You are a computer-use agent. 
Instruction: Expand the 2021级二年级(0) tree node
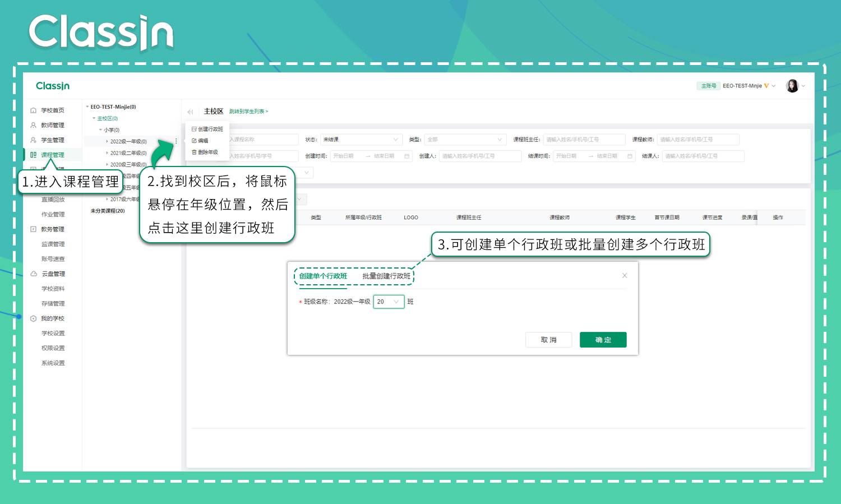107,153
